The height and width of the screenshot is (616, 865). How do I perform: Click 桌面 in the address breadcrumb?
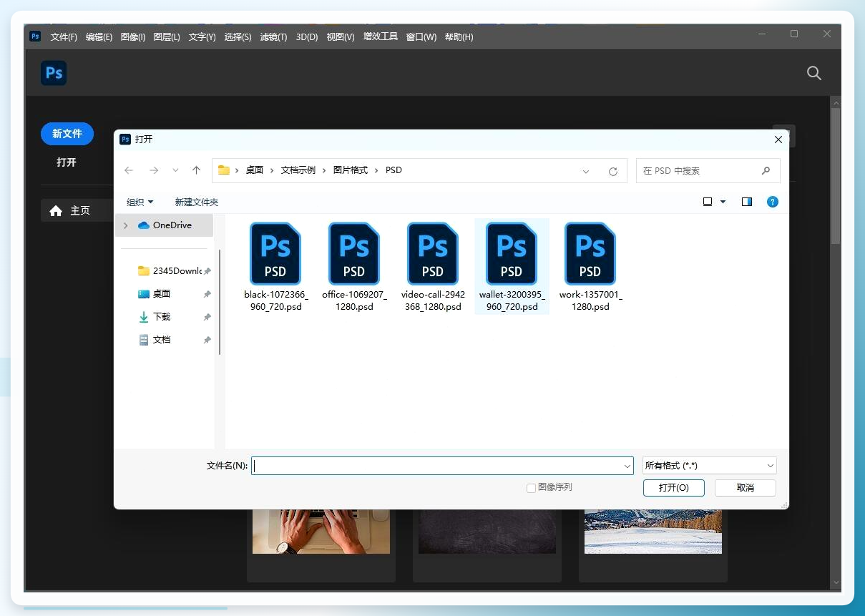pos(255,170)
